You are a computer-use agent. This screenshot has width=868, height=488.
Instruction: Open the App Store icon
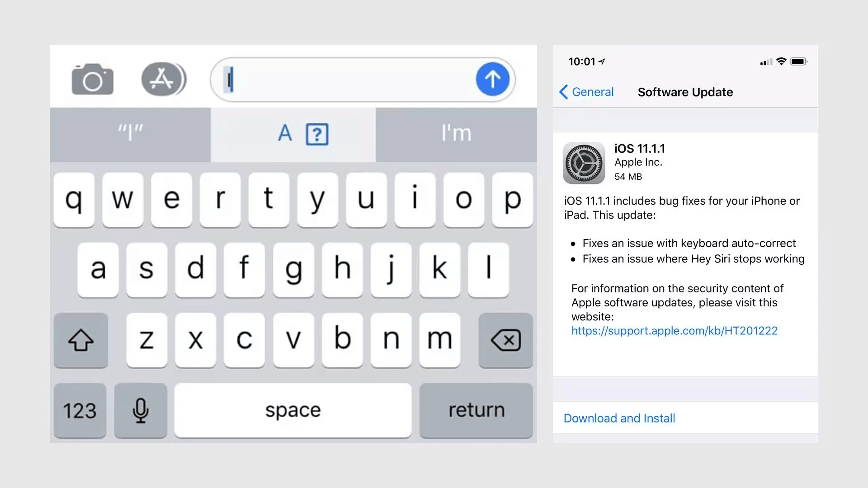[x=163, y=79]
